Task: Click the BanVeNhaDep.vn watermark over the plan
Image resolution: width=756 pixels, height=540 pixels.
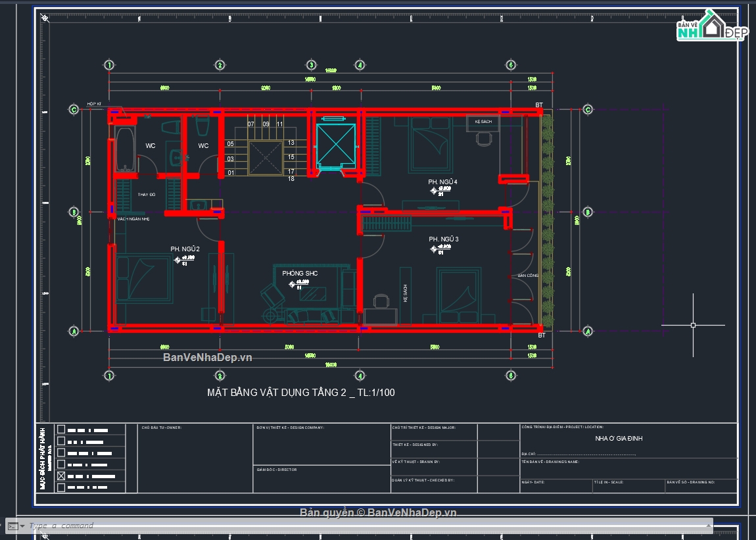Action: click(208, 358)
